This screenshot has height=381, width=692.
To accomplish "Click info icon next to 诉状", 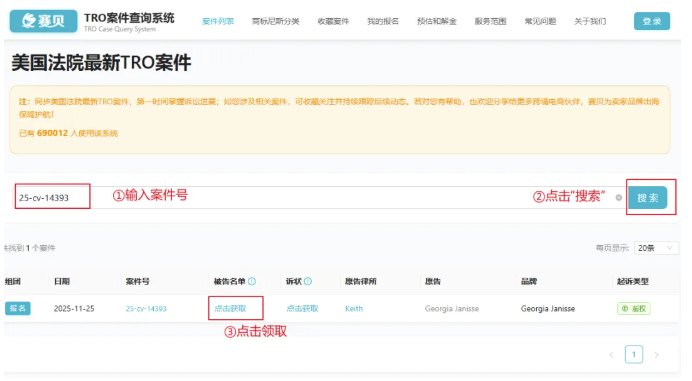I will tap(308, 281).
